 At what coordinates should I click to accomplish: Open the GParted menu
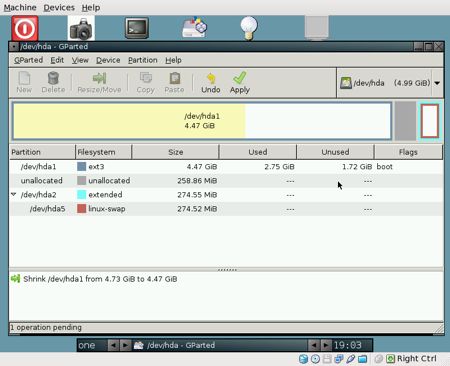(29, 60)
